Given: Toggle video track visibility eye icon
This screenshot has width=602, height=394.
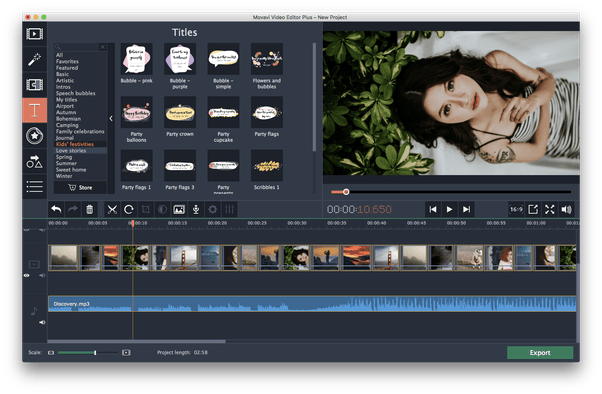Looking at the screenshot, I should pyautogui.click(x=26, y=275).
